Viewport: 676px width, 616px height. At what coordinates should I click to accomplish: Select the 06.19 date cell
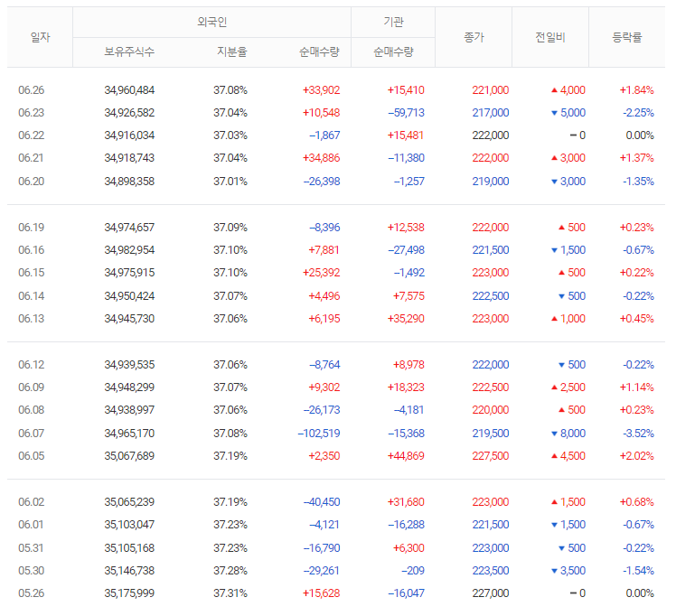31,228
